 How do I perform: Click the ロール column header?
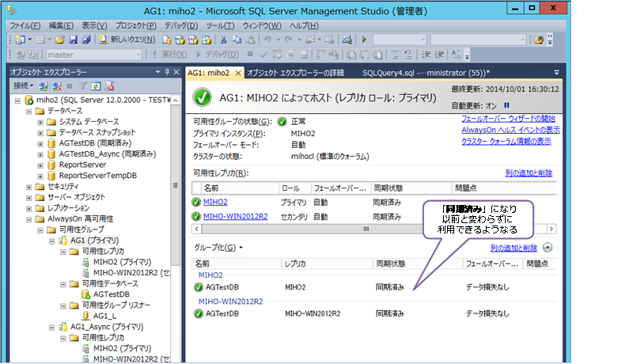(x=294, y=188)
